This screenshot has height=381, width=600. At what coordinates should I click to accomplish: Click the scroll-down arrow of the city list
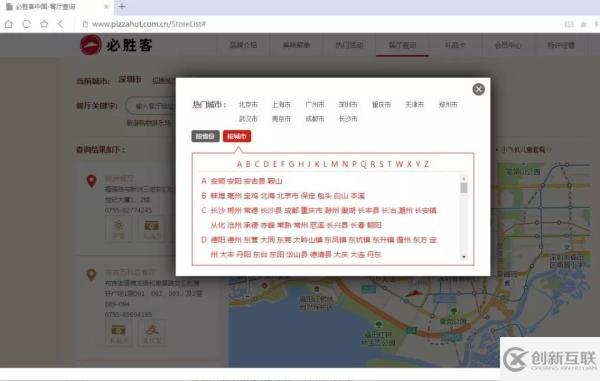coord(464,257)
